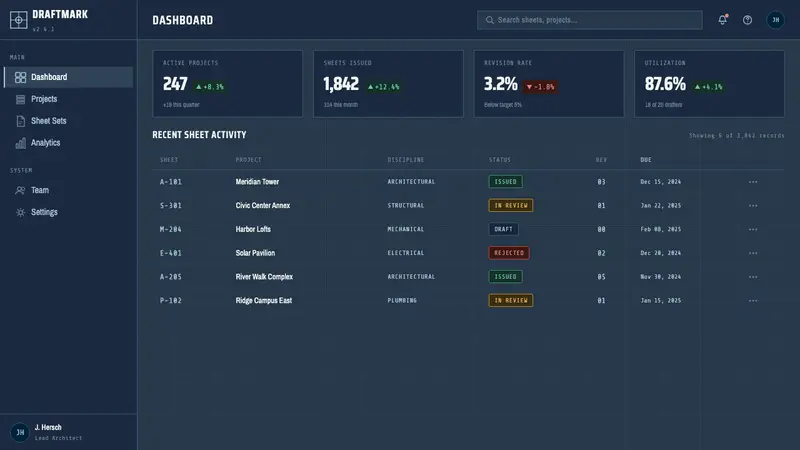Open the help question mark icon

click(747, 20)
